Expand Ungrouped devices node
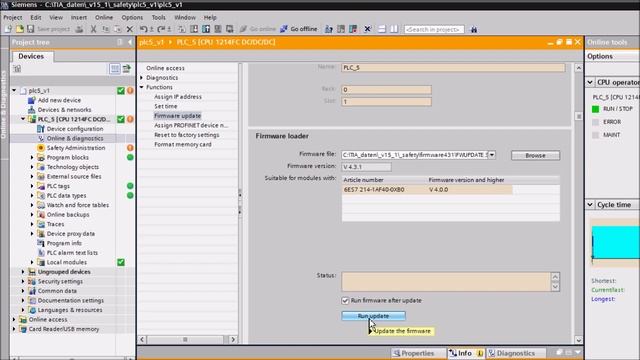The width and height of the screenshot is (640, 360). tap(23, 272)
